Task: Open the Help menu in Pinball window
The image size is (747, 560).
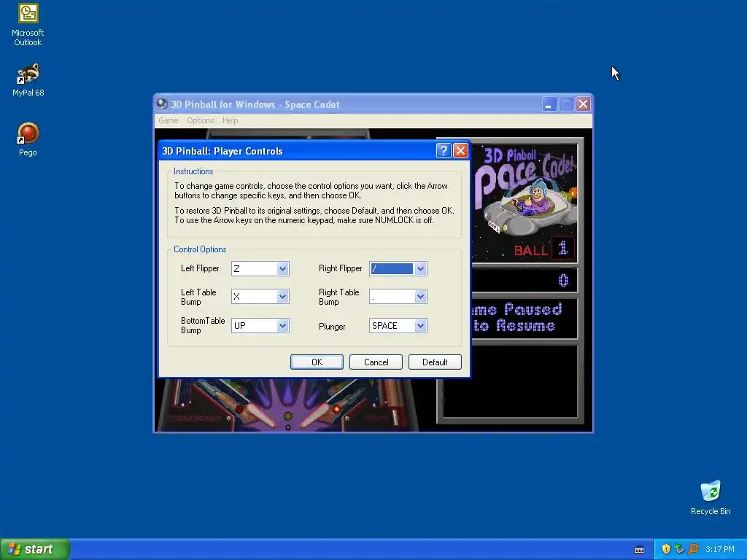Action: coord(230,120)
